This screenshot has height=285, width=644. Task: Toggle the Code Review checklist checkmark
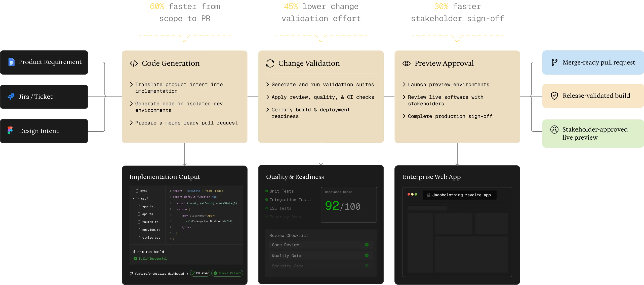click(x=367, y=245)
